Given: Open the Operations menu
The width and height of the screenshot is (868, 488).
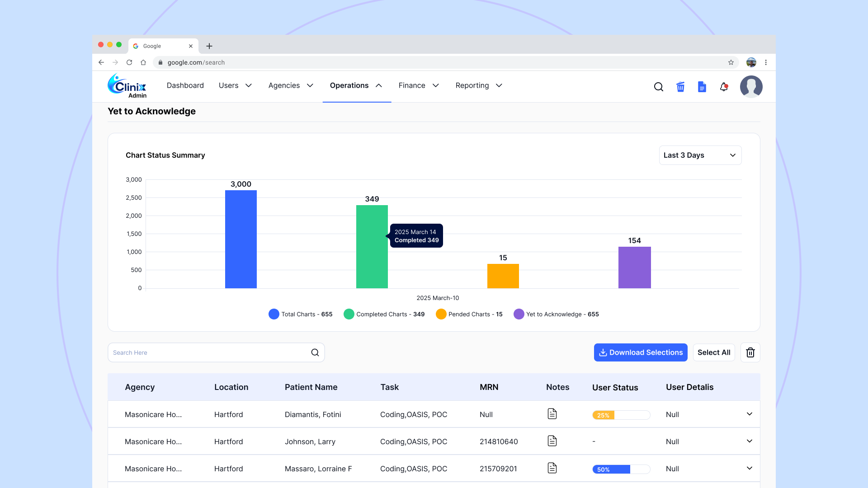Looking at the screenshot, I should [356, 85].
